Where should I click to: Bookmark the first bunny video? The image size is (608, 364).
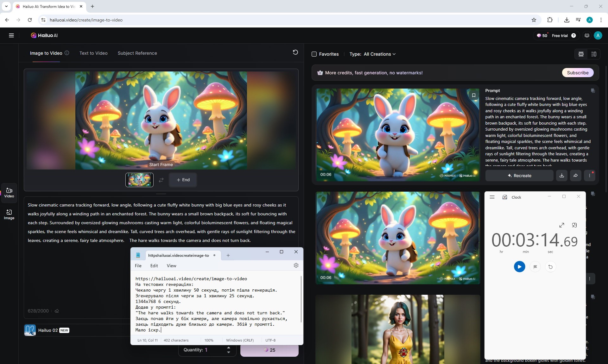pos(473,95)
